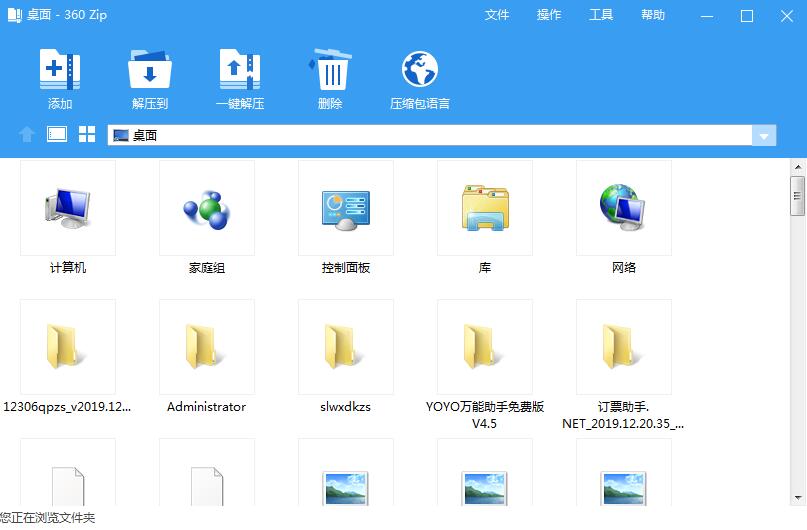Screen dimensions: 807x530
Task: Select the 家庭组 homegroup icon
Action: tap(207, 208)
